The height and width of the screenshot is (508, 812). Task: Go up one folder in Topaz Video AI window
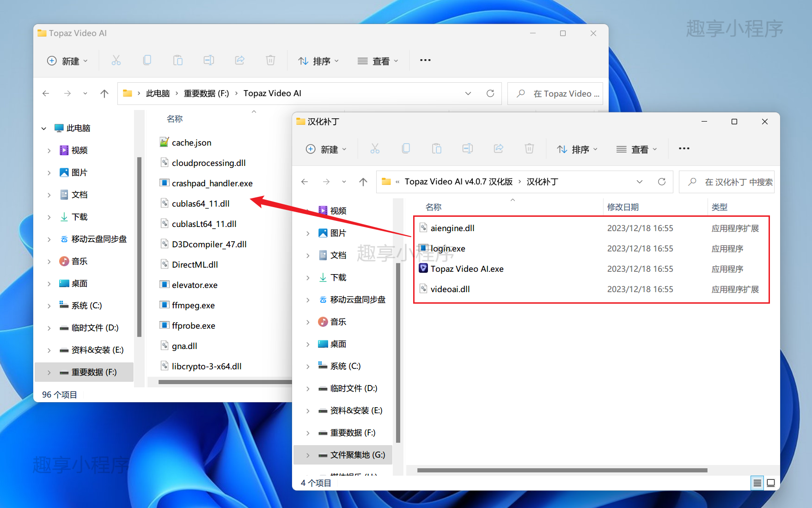click(104, 93)
